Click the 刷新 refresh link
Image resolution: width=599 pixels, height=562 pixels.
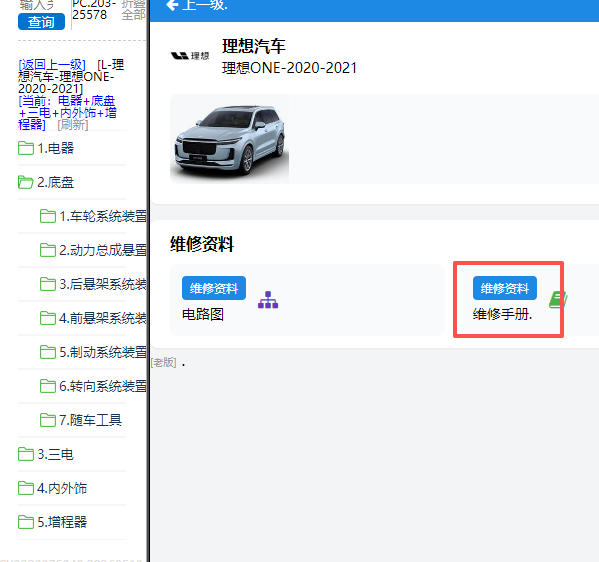point(73,125)
